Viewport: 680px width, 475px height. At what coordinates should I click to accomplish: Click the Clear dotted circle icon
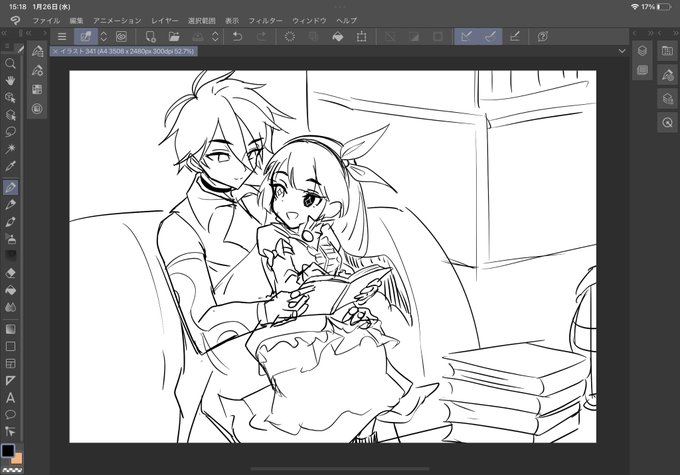tap(290, 37)
